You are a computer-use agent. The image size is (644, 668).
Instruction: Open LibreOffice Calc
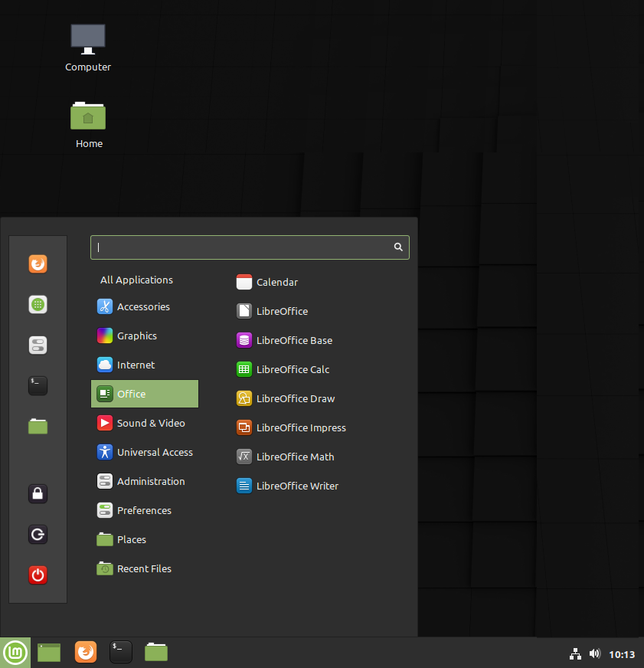[293, 369]
